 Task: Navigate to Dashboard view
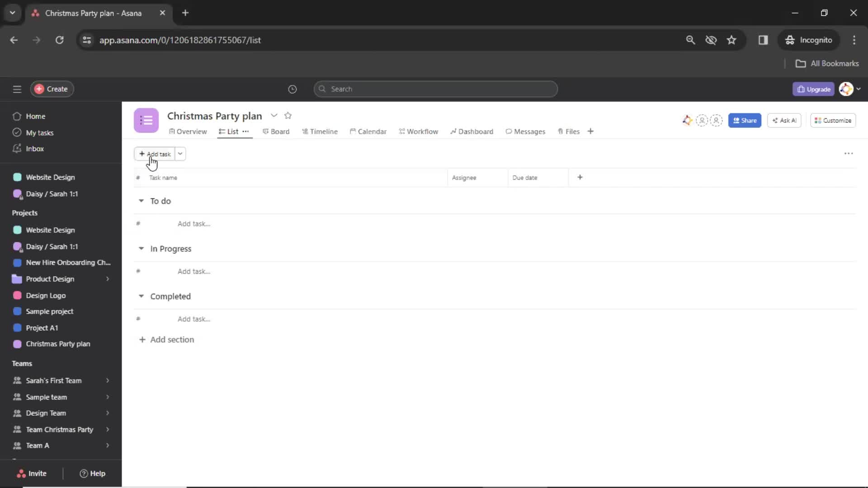pyautogui.click(x=475, y=131)
